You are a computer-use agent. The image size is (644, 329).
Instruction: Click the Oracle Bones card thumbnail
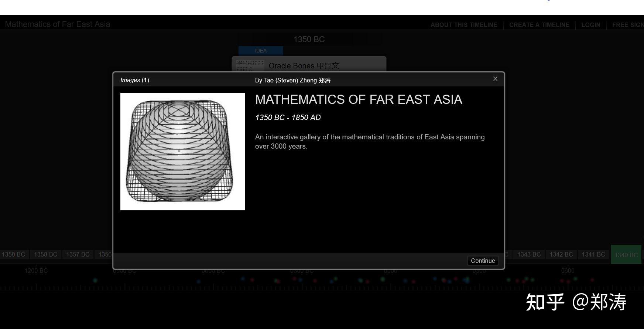pos(250,65)
